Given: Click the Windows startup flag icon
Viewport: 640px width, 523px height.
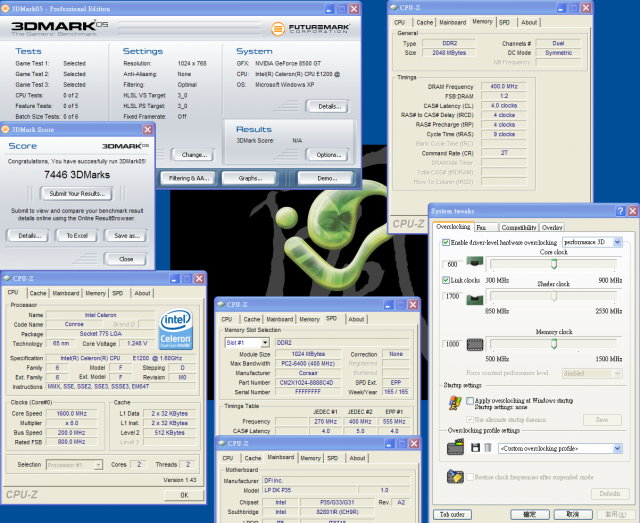Looking at the screenshot, I should click(x=455, y=403).
